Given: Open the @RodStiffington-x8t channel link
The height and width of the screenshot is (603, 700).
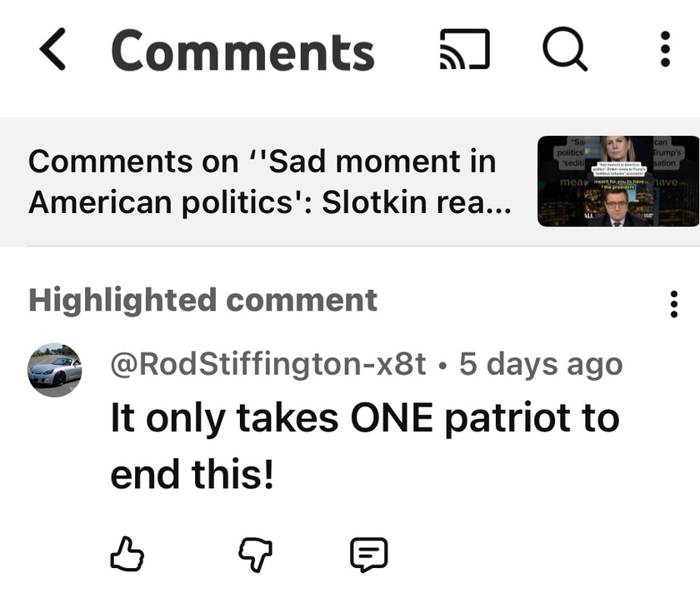Looking at the screenshot, I should click(x=267, y=364).
